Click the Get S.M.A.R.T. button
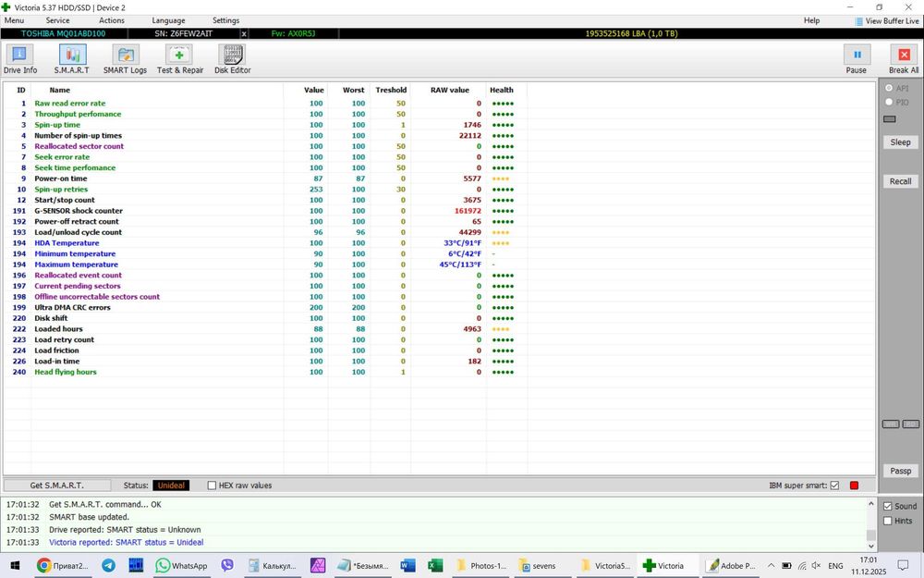924x578 pixels. point(56,486)
